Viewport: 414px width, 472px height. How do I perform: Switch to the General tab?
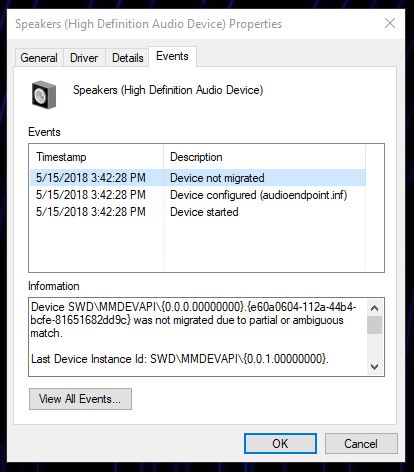pyautogui.click(x=39, y=58)
